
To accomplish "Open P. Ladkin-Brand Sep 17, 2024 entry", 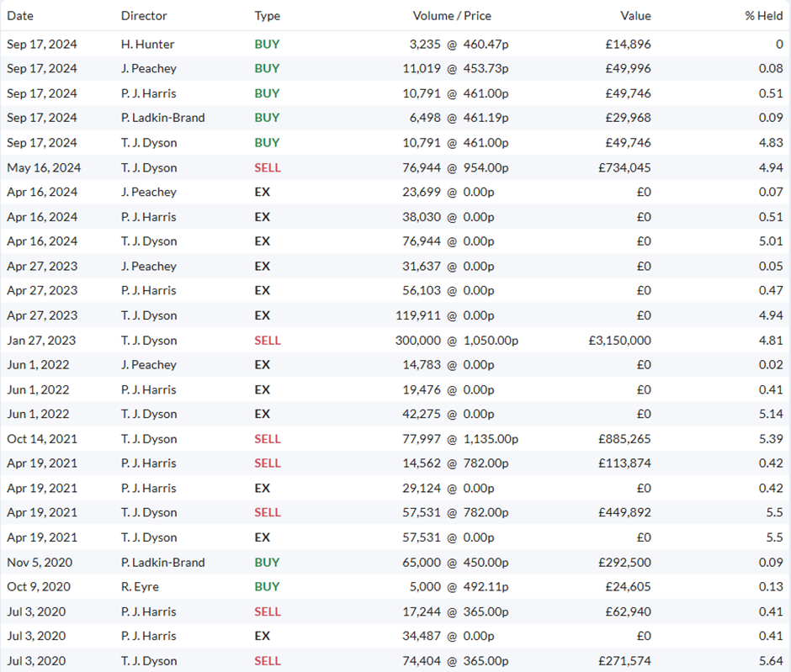I will point(163,118).
